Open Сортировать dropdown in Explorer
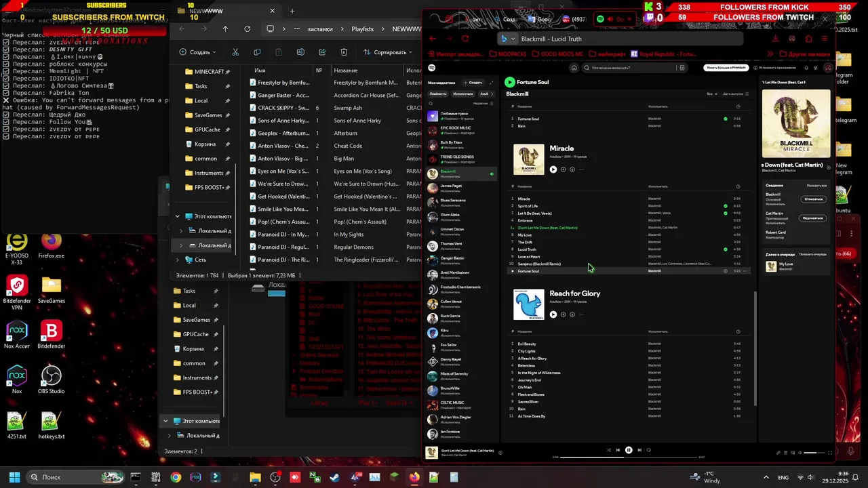Screen dimensions: 868x488 coord(389,52)
